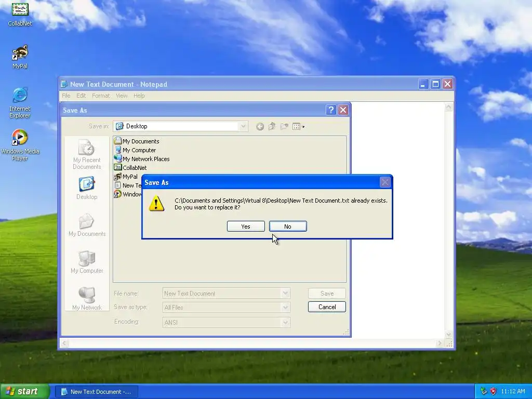Screen dimensions: 532x399
Task: Expand the File name dropdown arrow
Action: pos(285,294)
